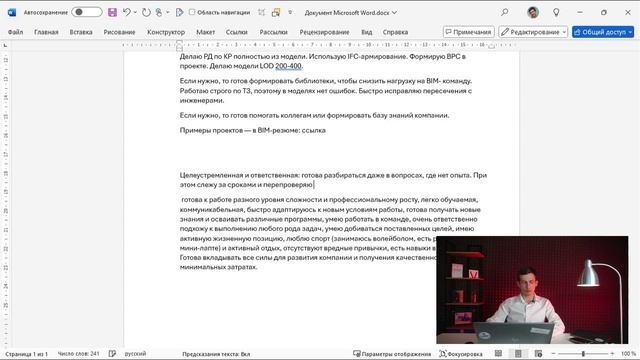Switch to the Рисование tab
The image size is (640, 360).
tap(119, 32)
